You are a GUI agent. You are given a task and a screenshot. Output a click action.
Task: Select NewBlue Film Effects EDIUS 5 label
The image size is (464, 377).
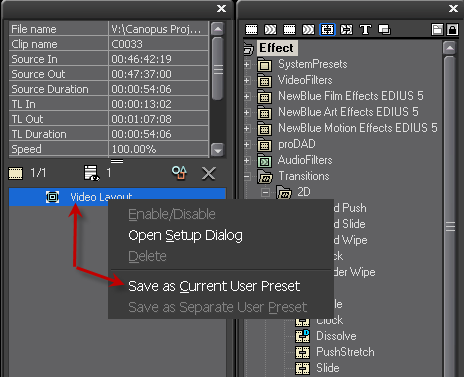tap(351, 96)
